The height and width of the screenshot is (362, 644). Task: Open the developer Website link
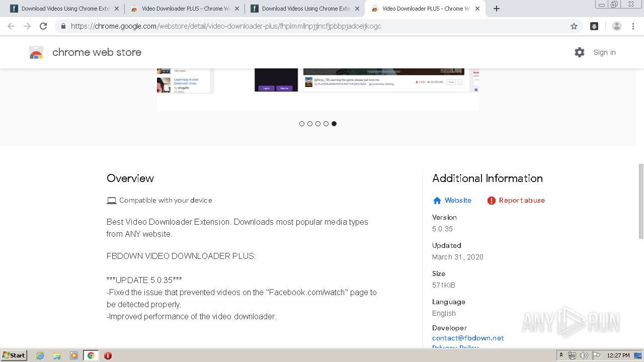(458, 200)
